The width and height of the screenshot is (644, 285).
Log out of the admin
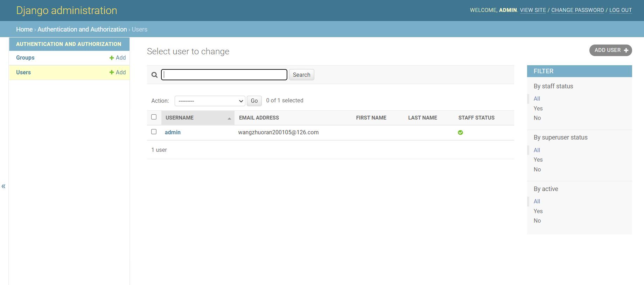(x=621, y=10)
